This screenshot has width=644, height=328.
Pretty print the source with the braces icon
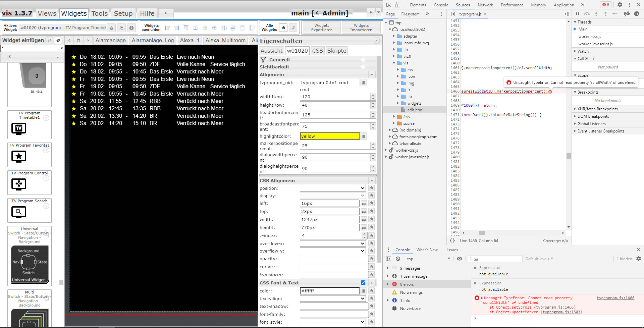pos(452,240)
